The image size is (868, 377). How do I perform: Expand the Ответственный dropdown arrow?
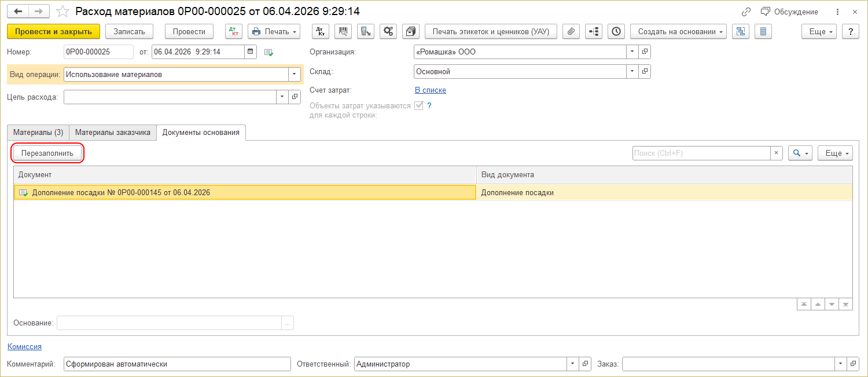(x=573, y=364)
